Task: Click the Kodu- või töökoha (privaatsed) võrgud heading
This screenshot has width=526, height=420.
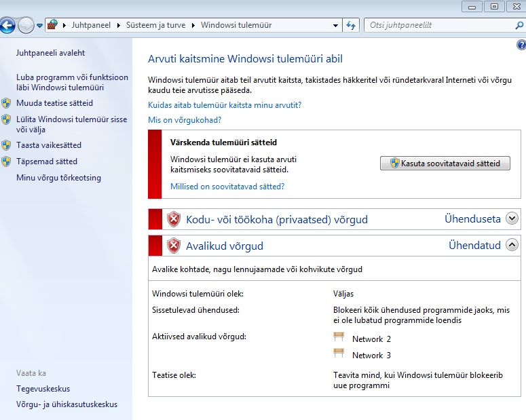Action: [277, 219]
